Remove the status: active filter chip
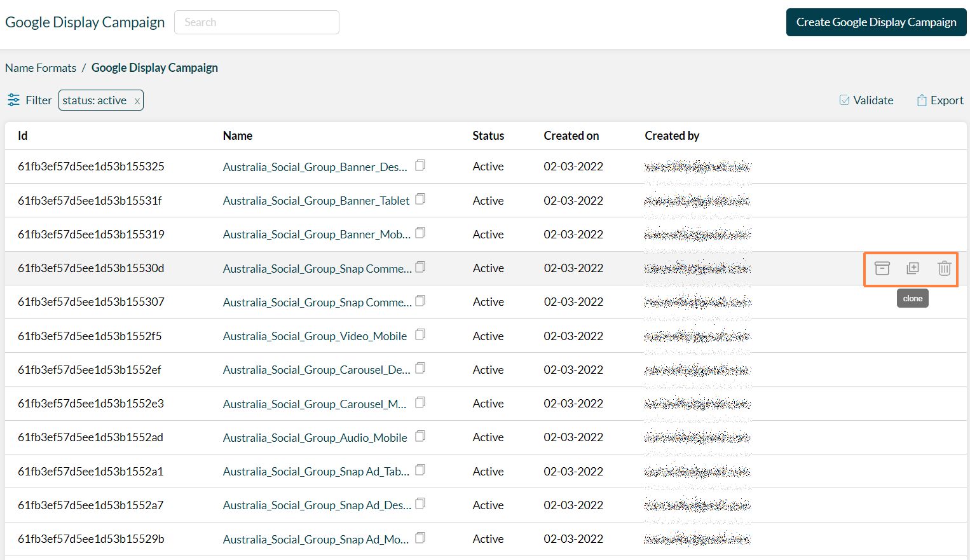Screen dimensions: 970x560 pos(137,100)
